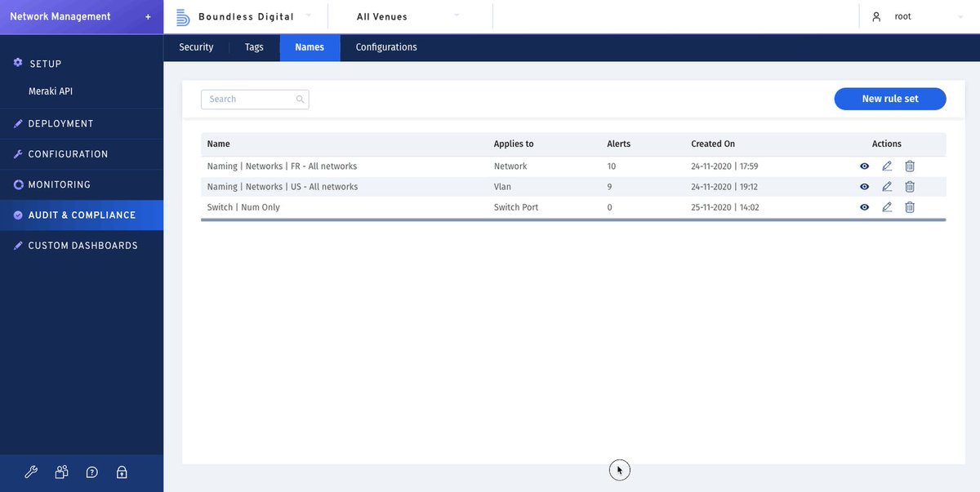This screenshot has height=492, width=980.
Task: Sort by the Name column header
Action: (219, 144)
